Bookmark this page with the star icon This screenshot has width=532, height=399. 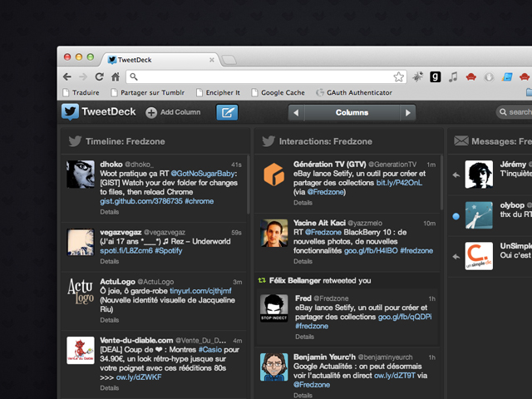click(x=399, y=77)
